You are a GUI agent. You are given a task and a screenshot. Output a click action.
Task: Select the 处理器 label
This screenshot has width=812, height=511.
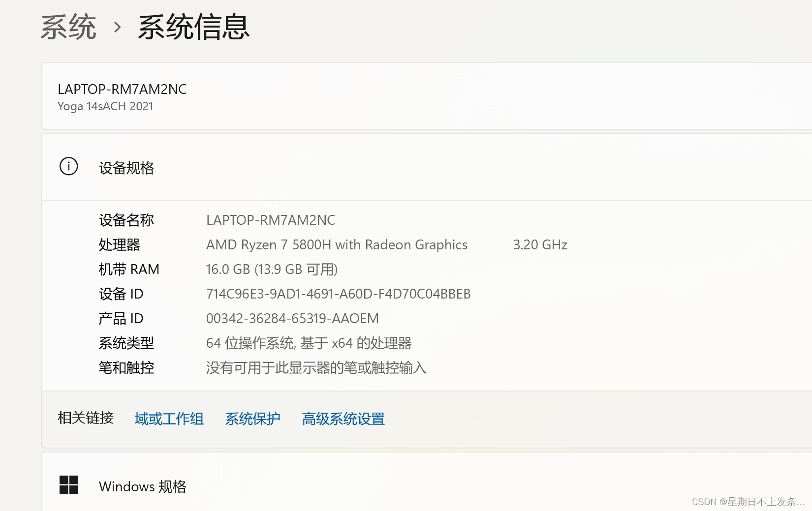click(x=120, y=245)
